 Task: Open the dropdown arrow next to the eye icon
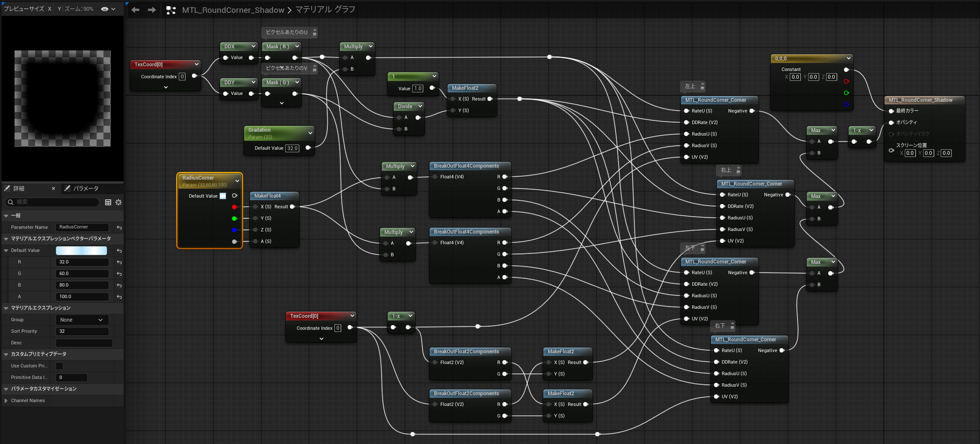113,9
